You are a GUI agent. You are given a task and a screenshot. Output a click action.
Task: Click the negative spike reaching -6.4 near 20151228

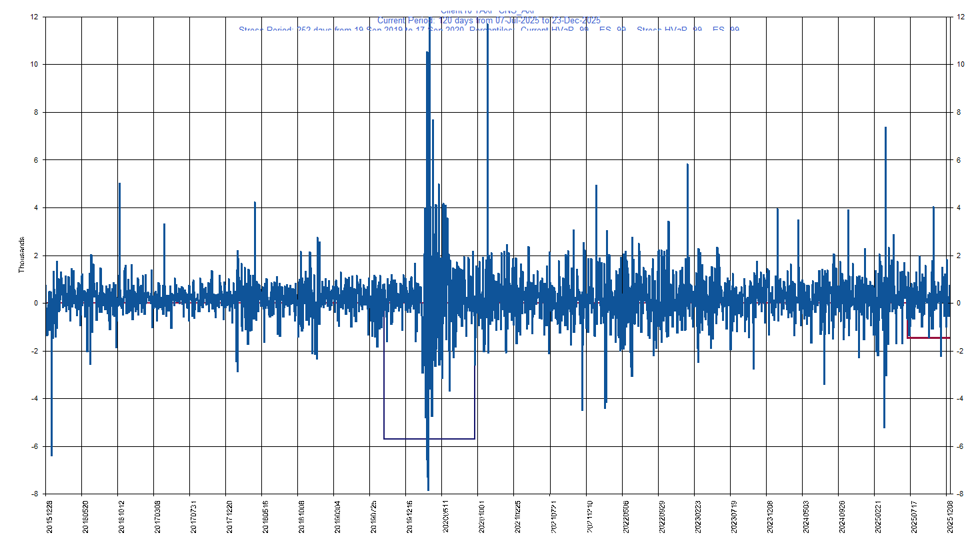51,452
